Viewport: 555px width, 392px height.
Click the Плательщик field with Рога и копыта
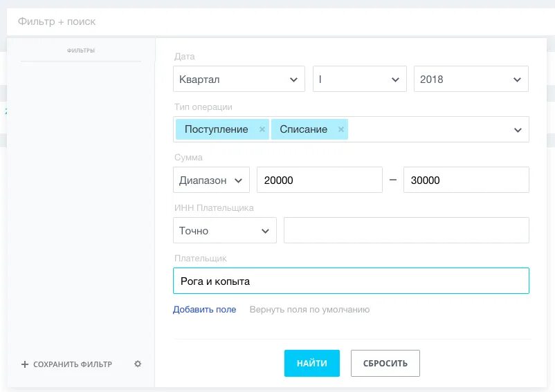(x=351, y=281)
